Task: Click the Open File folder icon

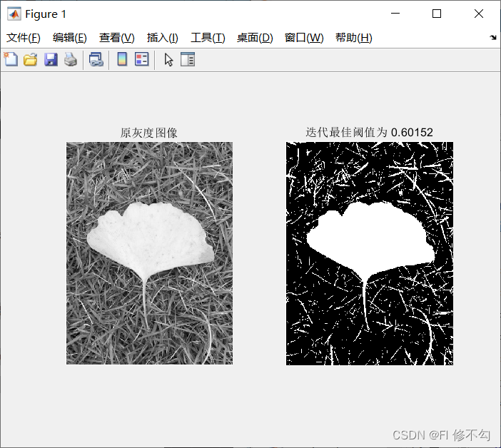Action: tap(31, 60)
